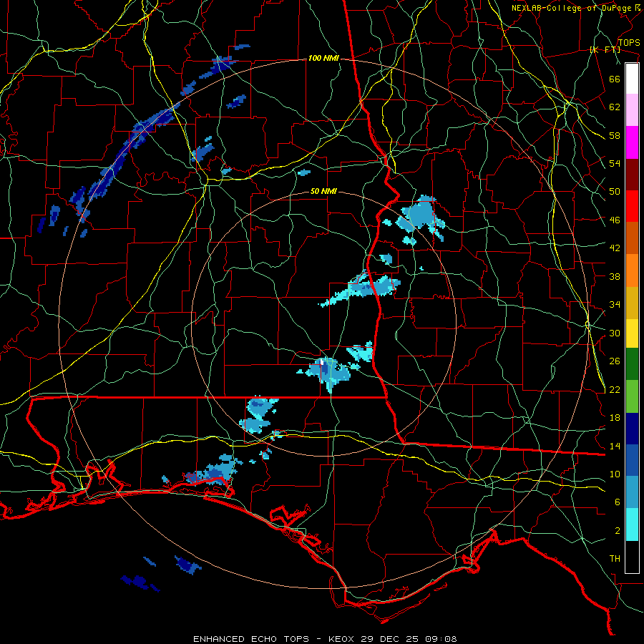Click the legend value 46
644x644 pixels.
coord(615,220)
